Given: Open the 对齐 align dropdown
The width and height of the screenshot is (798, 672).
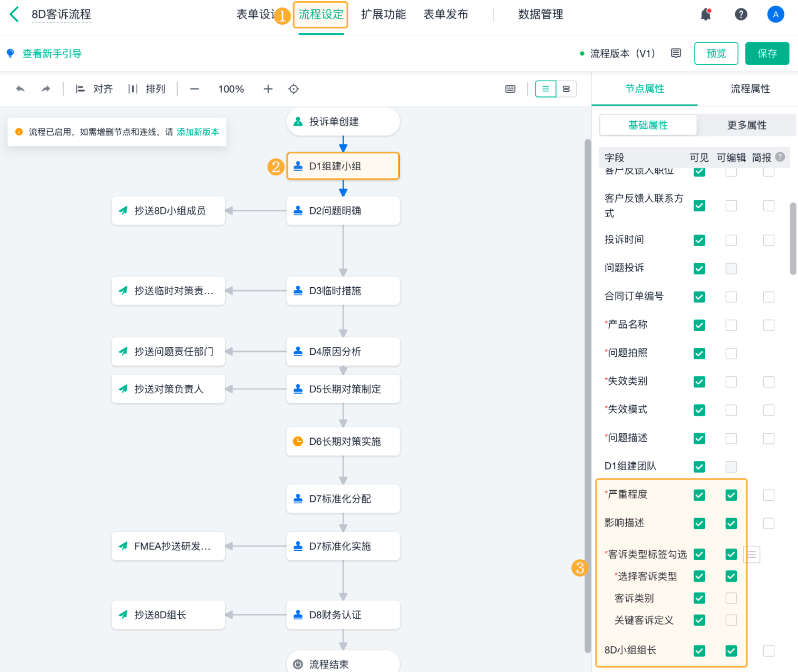Looking at the screenshot, I should (x=94, y=89).
